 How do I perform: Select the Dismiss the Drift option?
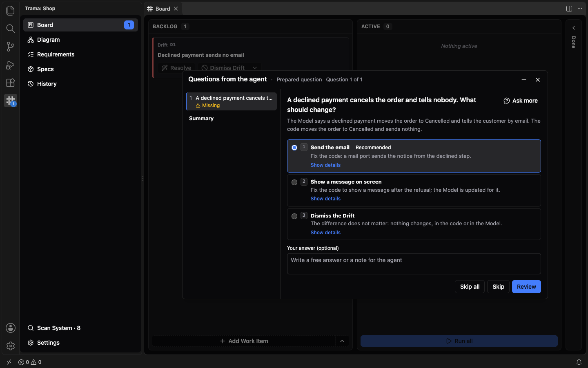click(414, 224)
